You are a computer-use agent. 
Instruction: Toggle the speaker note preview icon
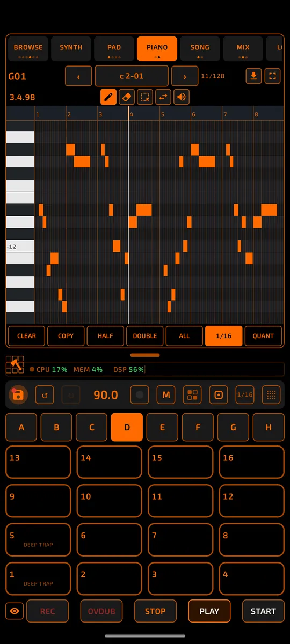[182, 97]
